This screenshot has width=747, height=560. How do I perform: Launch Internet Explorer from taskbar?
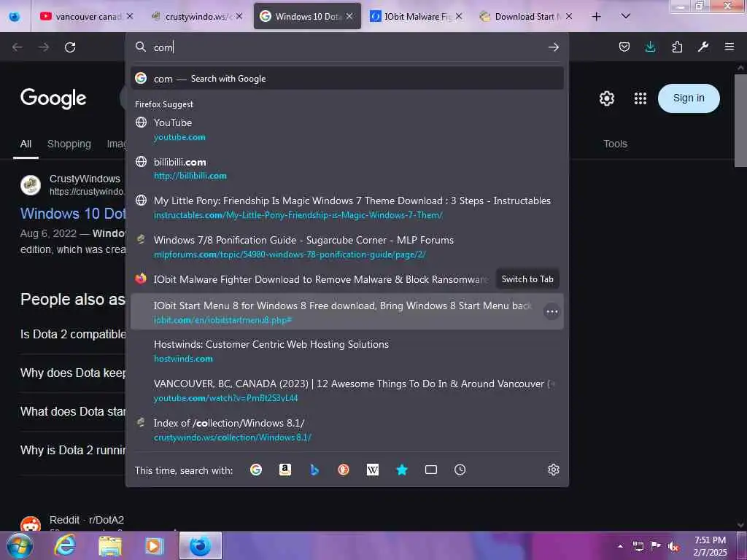pos(65,545)
